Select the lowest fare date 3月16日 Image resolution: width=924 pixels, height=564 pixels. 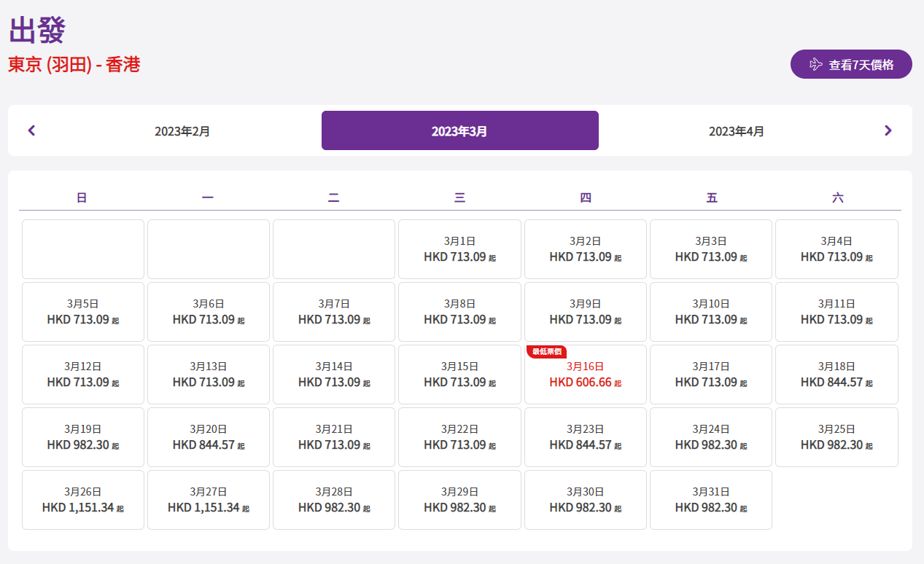[x=585, y=375]
